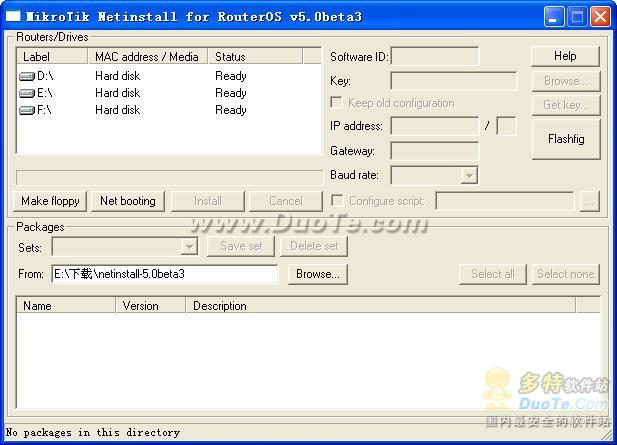
Task: Open the Netinstall window system menu icon
Action: 13,16
